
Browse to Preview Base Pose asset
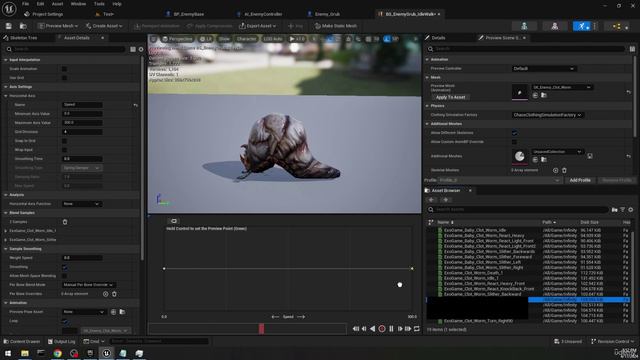coord(122,312)
